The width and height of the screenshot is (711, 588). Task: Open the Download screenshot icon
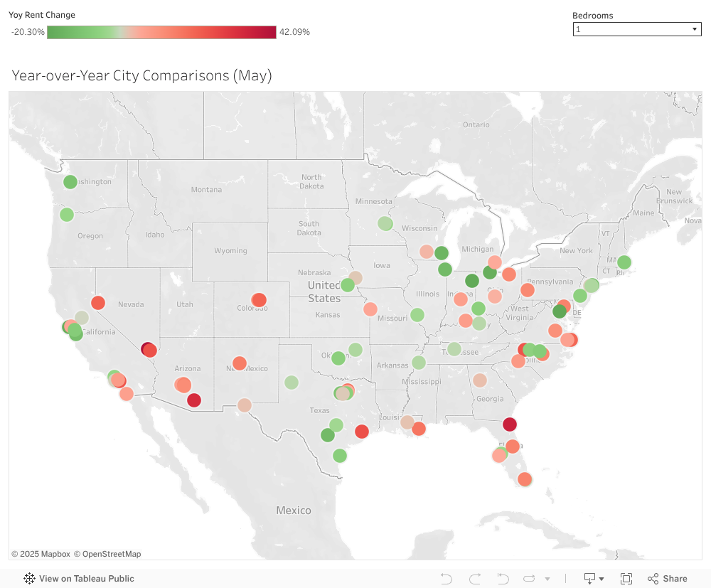589,579
